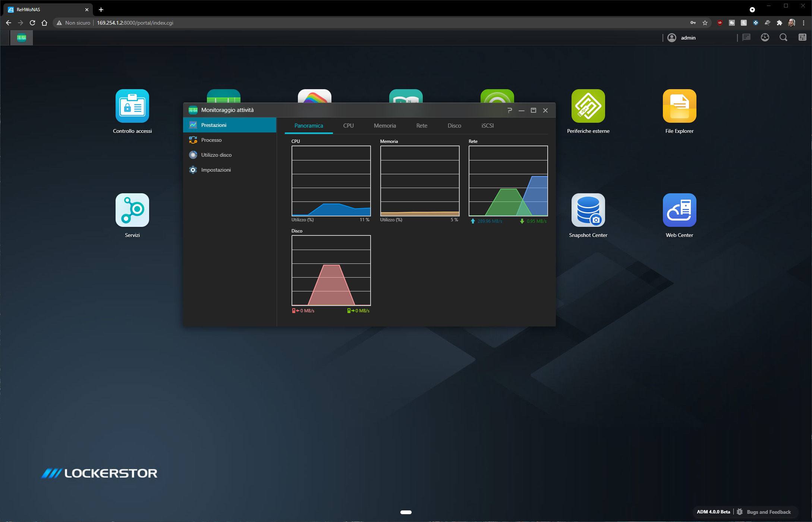Select Processo in the sidebar
This screenshot has width=812, height=522.
pyautogui.click(x=211, y=140)
